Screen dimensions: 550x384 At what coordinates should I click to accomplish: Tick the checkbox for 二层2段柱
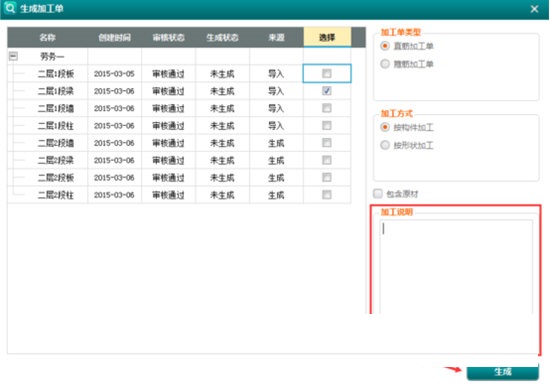(x=327, y=195)
